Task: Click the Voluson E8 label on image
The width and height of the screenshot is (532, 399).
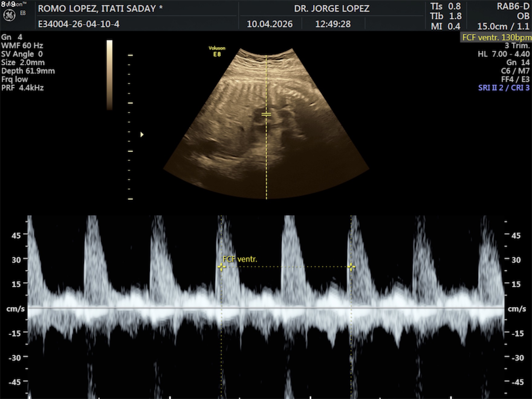Action: [217, 51]
